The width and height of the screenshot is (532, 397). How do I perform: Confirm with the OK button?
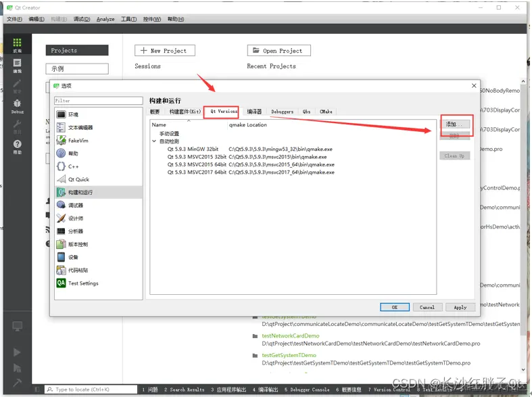click(x=395, y=307)
